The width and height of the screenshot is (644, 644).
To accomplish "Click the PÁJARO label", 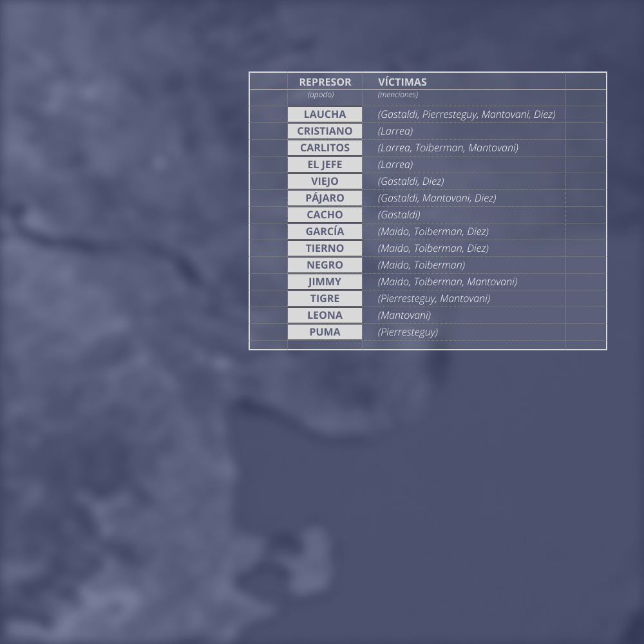I will coord(325,198).
